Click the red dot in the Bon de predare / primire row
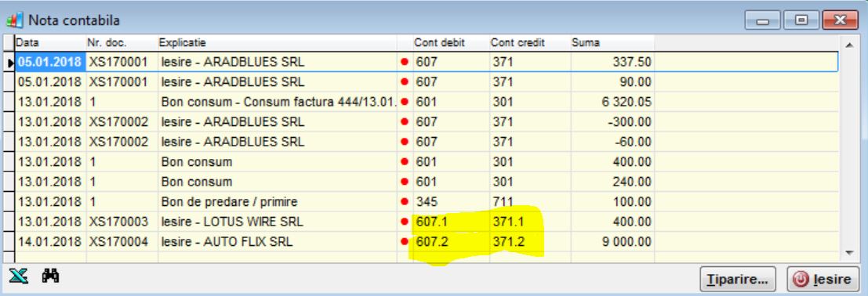This screenshot has height=296, width=868. tap(404, 202)
